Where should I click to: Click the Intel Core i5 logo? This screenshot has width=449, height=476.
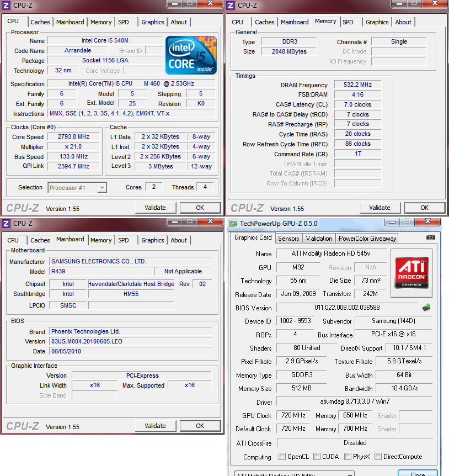tap(191, 55)
